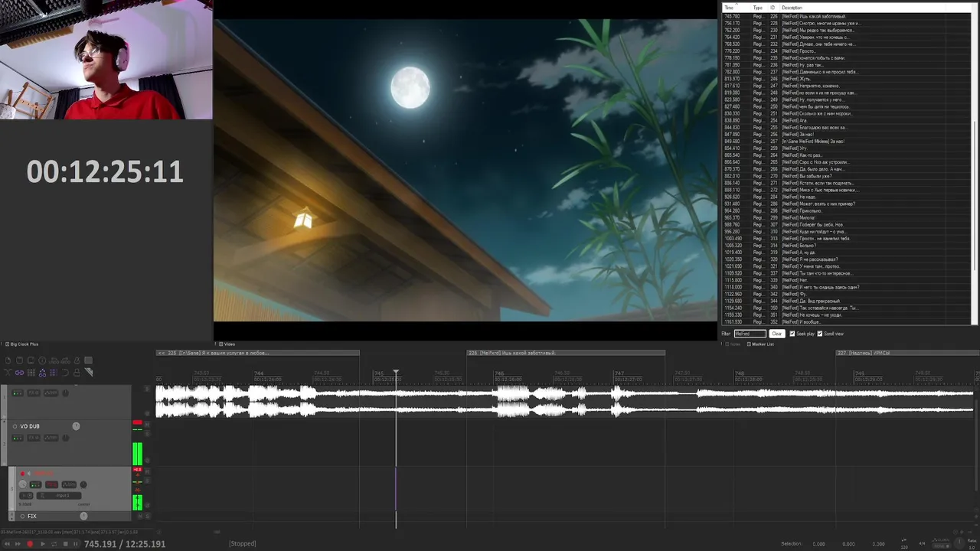980x551 pixels.
Task: Select region 340 row in marker list
Action: pos(846,287)
